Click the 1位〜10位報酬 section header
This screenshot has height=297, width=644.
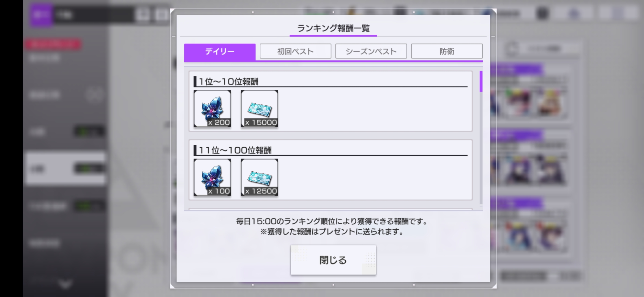[x=228, y=82]
